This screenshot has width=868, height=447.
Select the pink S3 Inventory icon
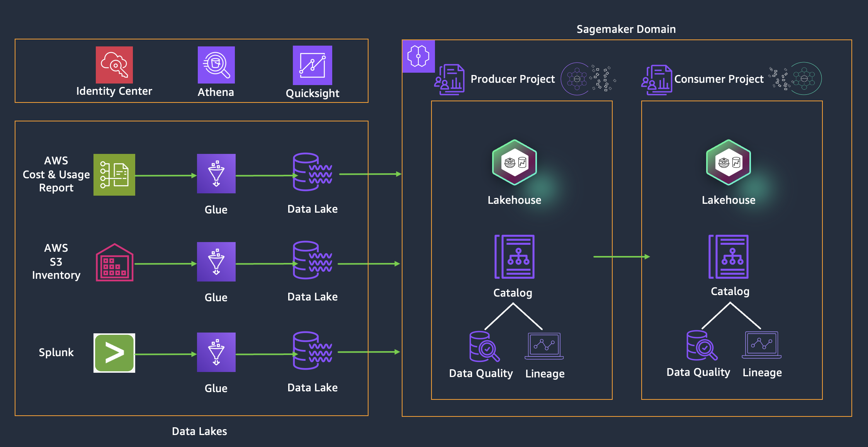point(114,263)
